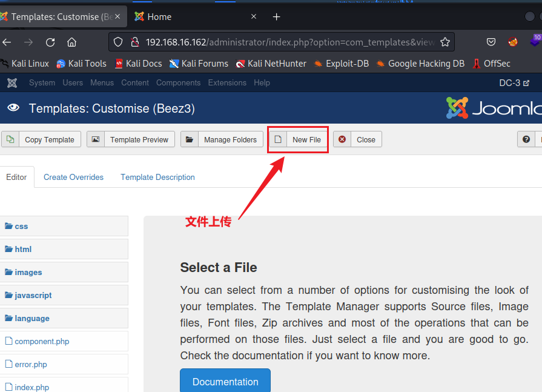Open a new browser tab with plus
This screenshot has width=542, height=392.
point(277,16)
